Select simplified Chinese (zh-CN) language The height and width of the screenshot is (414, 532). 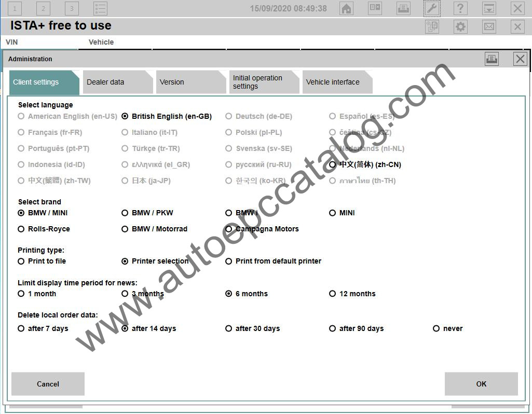pyautogui.click(x=365, y=164)
